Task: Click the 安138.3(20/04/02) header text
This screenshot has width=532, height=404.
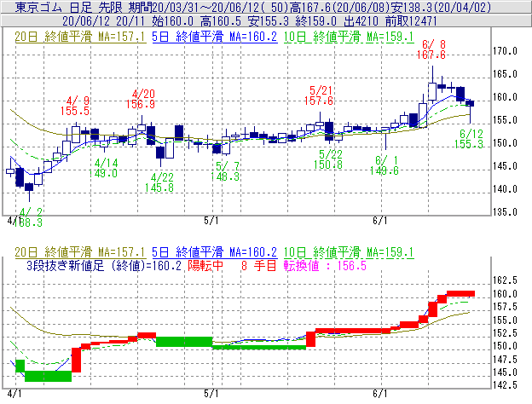Action: 441,8
